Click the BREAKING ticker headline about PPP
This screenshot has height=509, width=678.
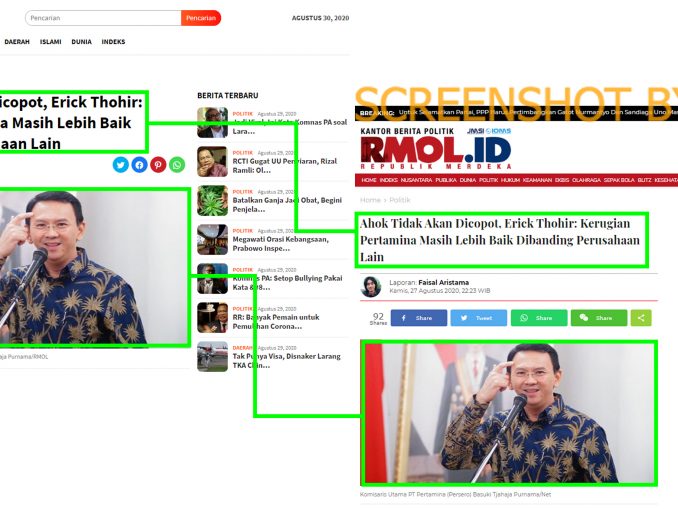point(538,112)
